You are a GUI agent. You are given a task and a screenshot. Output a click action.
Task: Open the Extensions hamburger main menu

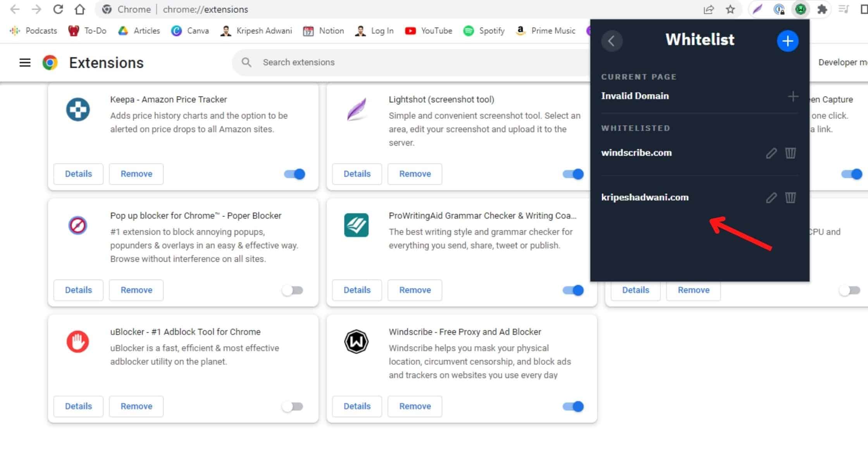click(x=25, y=62)
